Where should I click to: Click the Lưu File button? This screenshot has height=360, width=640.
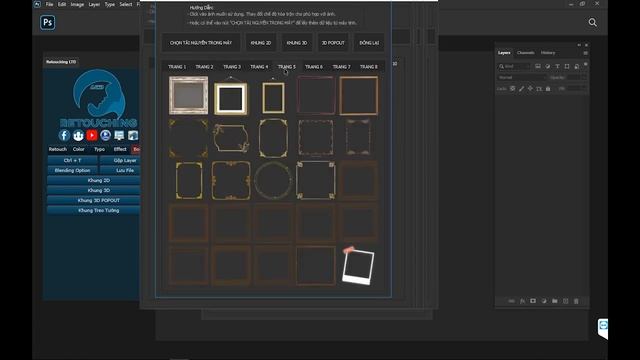tap(120, 170)
